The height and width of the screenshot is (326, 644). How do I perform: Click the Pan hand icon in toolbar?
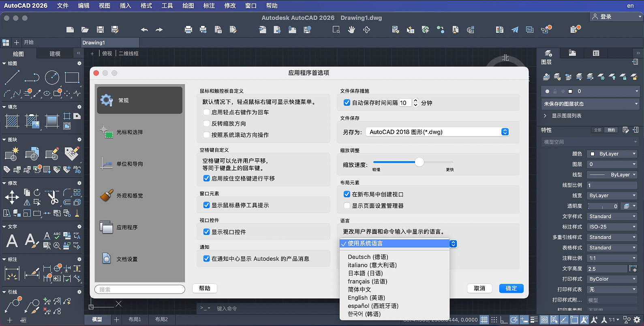click(x=351, y=30)
